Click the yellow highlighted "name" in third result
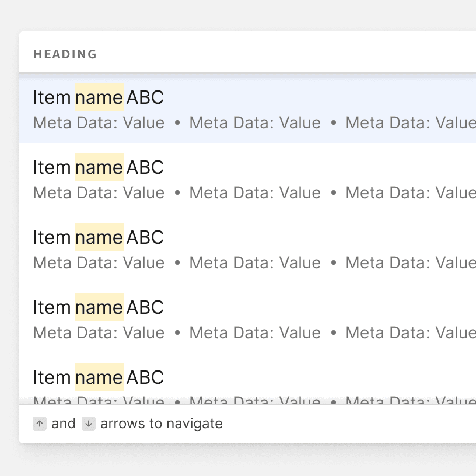Screen dimensions: 476x476 pyautogui.click(x=99, y=237)
